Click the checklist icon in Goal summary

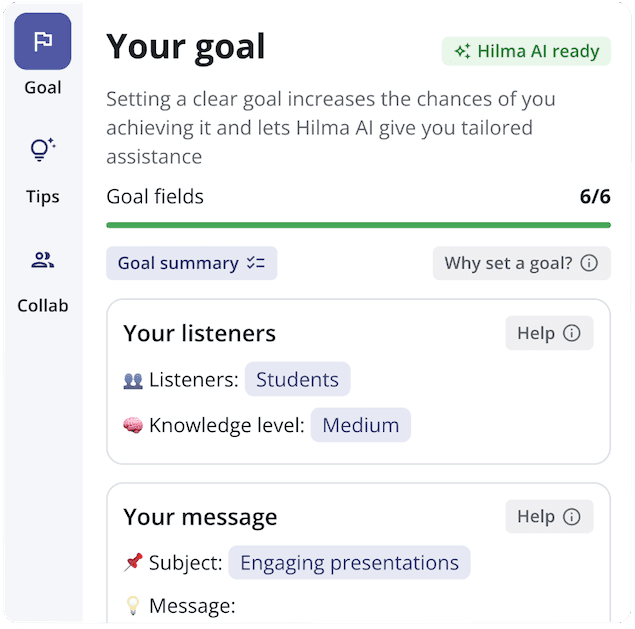[x=255, y=264]
